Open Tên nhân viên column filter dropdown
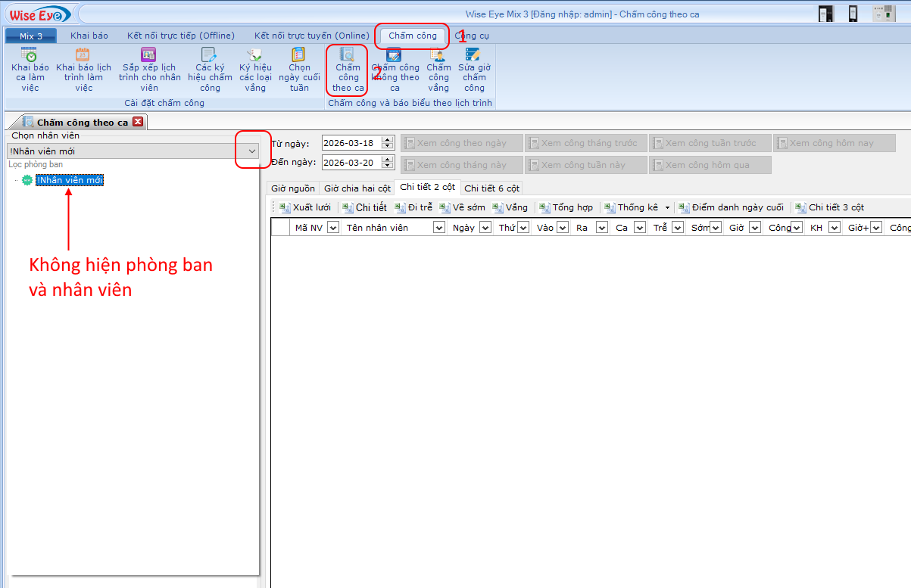Image resolution: width=911 pixels, height=588 pixels. coord(438,228)
